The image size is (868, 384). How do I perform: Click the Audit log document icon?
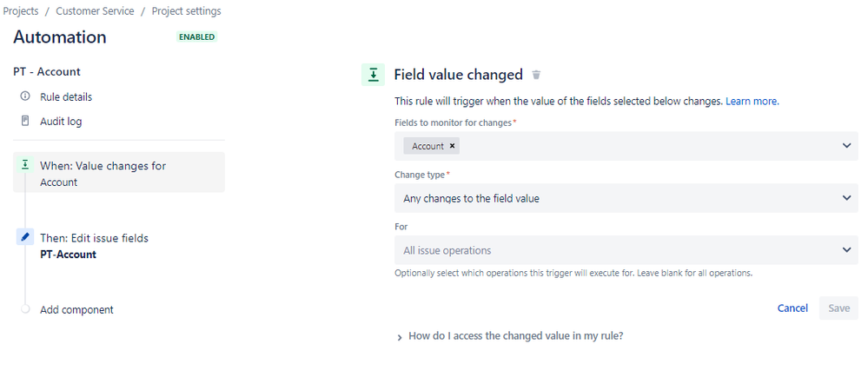(x=25, y=121)
